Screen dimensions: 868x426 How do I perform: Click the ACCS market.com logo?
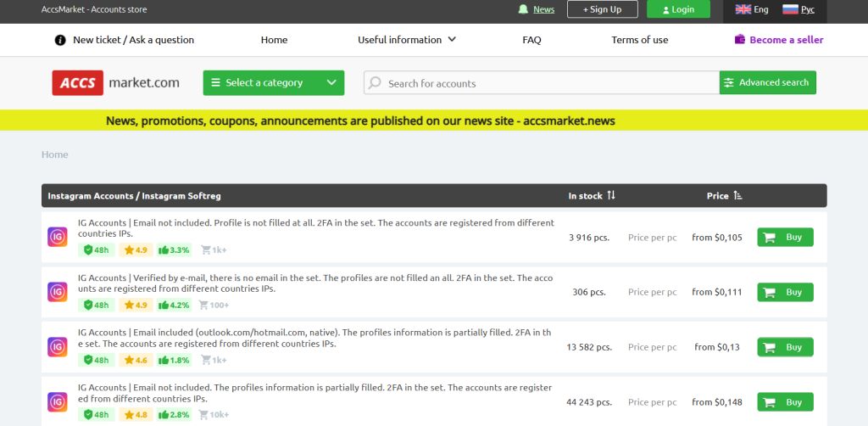[115, 83]
